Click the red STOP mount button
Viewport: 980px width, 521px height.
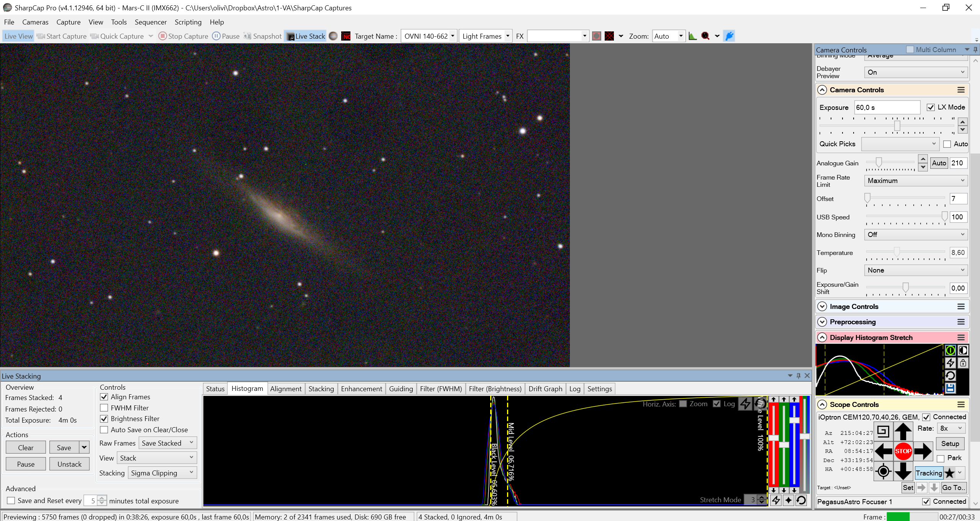pos(903,451)
